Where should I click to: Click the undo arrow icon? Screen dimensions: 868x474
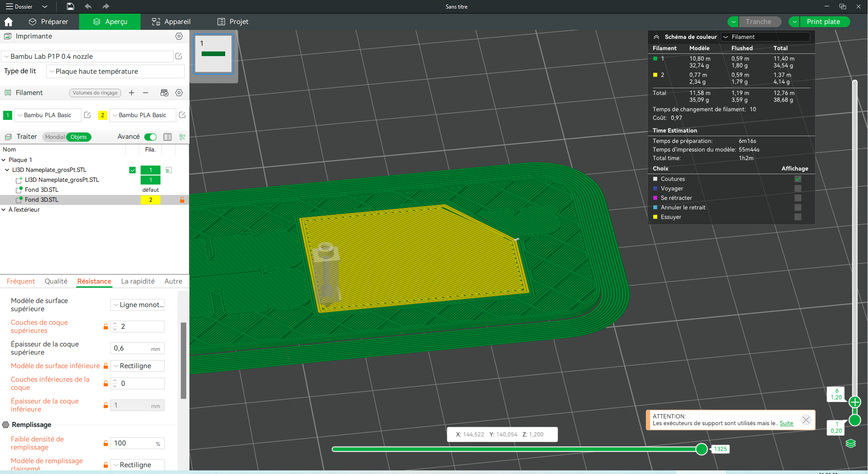(88, 6)
